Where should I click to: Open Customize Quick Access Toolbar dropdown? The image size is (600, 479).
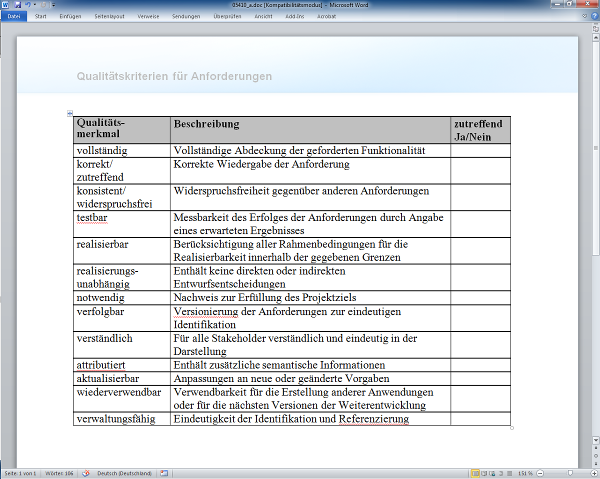(54, 5)
